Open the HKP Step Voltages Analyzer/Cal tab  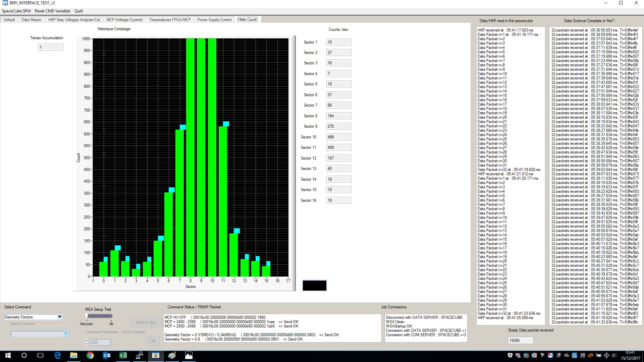[x=74, y=20]
